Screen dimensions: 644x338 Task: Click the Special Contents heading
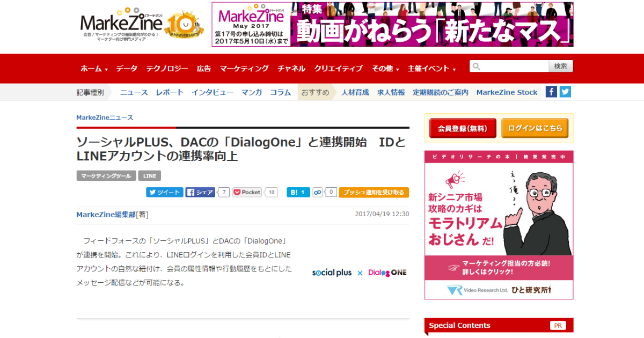point(459,325)
